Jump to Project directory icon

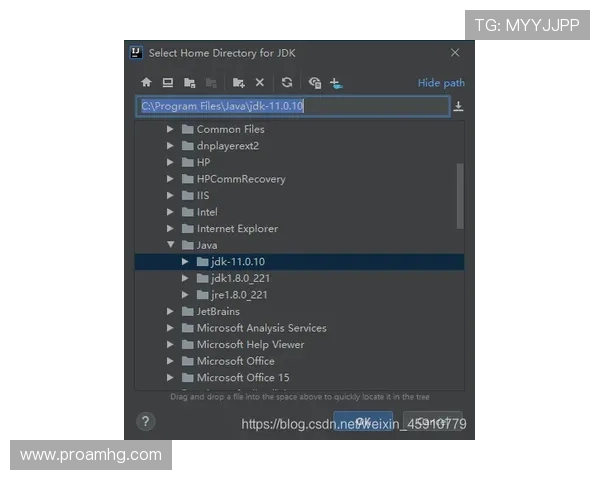(189, 83)
